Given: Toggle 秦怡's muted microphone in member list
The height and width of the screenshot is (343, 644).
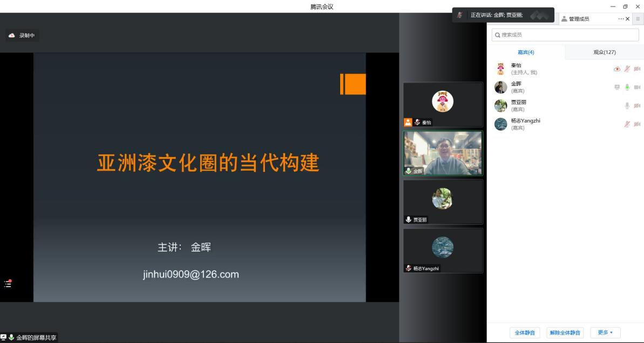Looking at the screenshot, I should [627, 69].
